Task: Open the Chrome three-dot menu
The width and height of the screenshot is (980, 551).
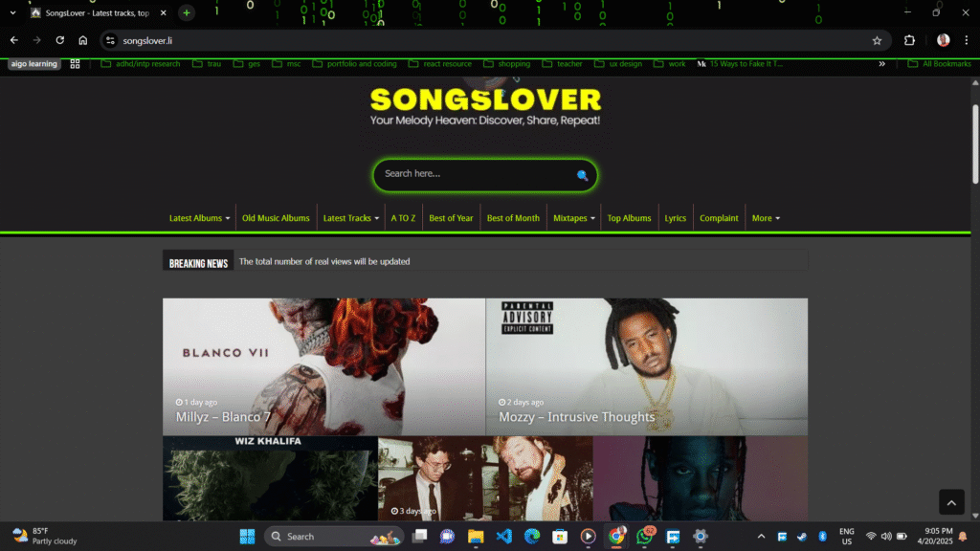Action: point(967,40)
